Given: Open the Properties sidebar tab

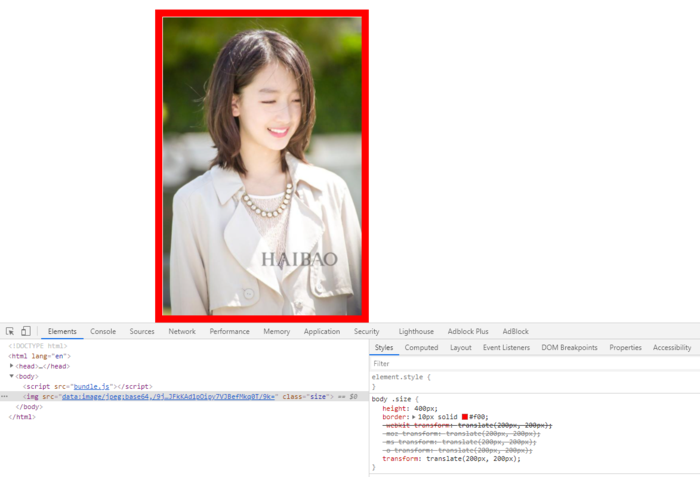Looking at the screenshot, I should (x=625, y=347).
